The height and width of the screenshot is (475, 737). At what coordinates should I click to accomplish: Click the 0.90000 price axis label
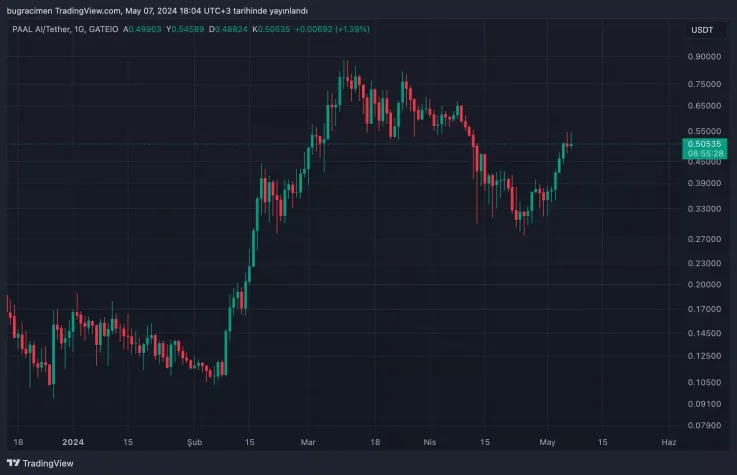point(702,57)
